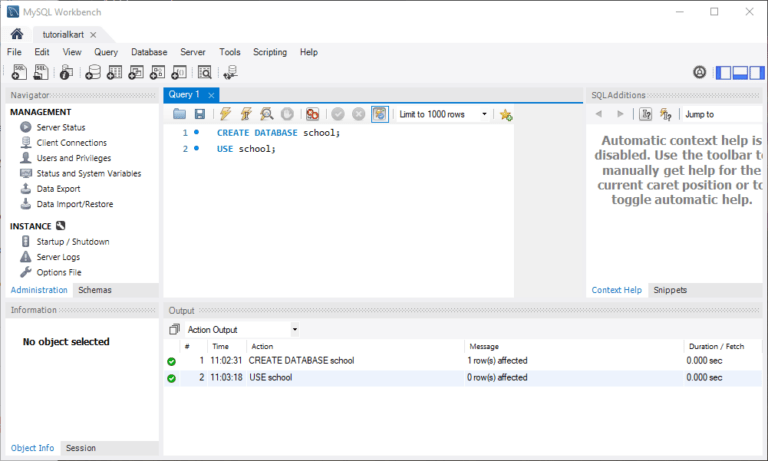Open the Edit menu
The image size is (768, 461).
coord(42,52)
